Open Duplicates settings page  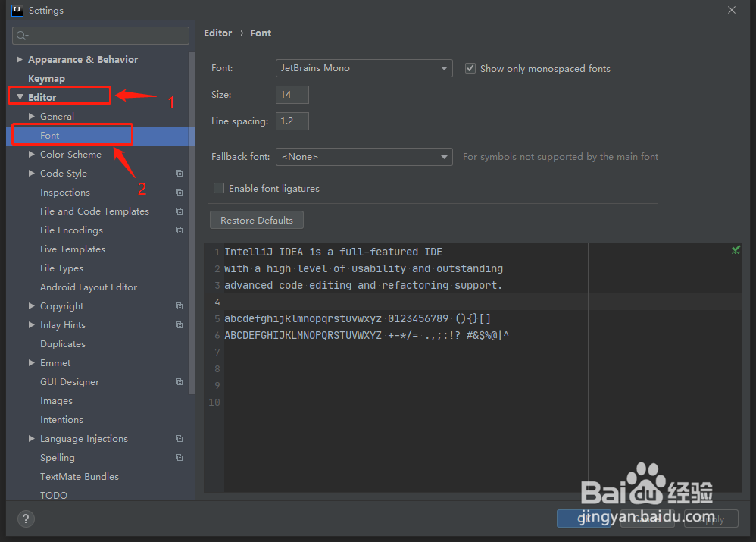tap(63, 343)
